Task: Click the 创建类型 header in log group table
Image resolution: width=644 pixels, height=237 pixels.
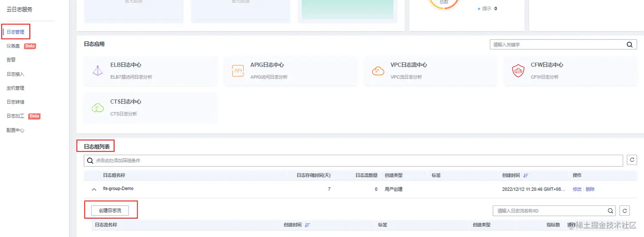Action: click(394, 175)
